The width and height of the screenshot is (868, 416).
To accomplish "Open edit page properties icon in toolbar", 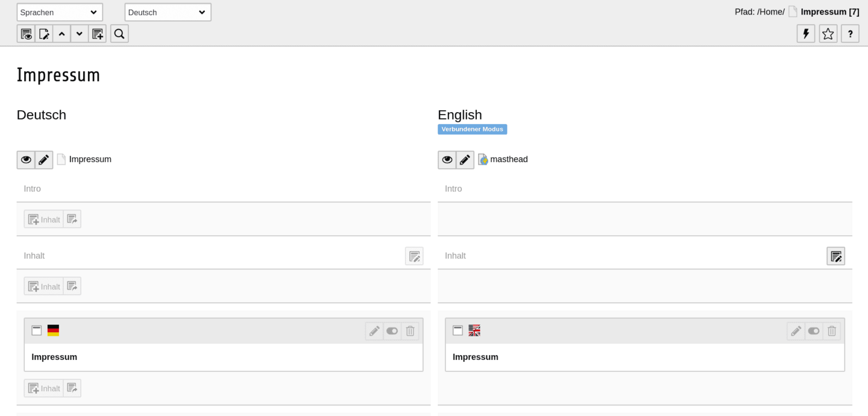I will pyautogui.click(x=44, y=34).
